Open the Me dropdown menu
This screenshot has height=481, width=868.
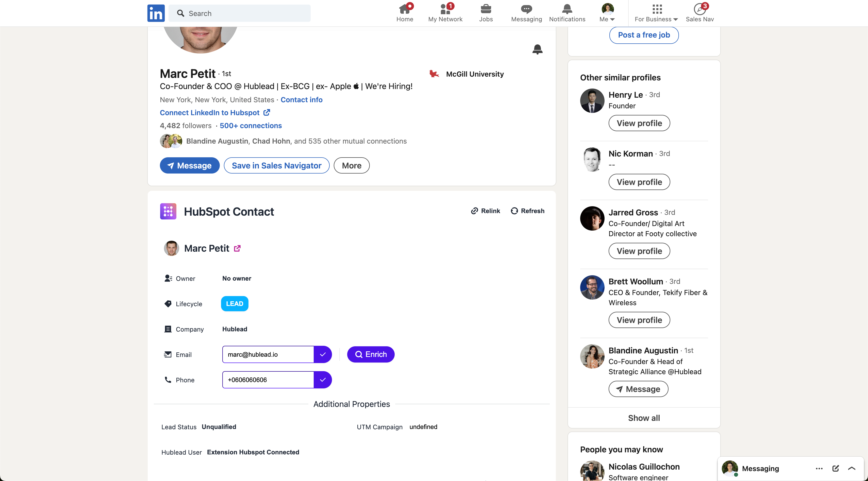(607, 13)
